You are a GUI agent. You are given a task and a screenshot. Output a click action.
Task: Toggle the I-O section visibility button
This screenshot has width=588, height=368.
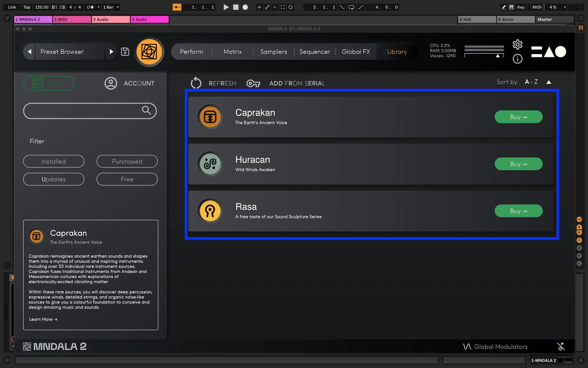tap(579, 219)
